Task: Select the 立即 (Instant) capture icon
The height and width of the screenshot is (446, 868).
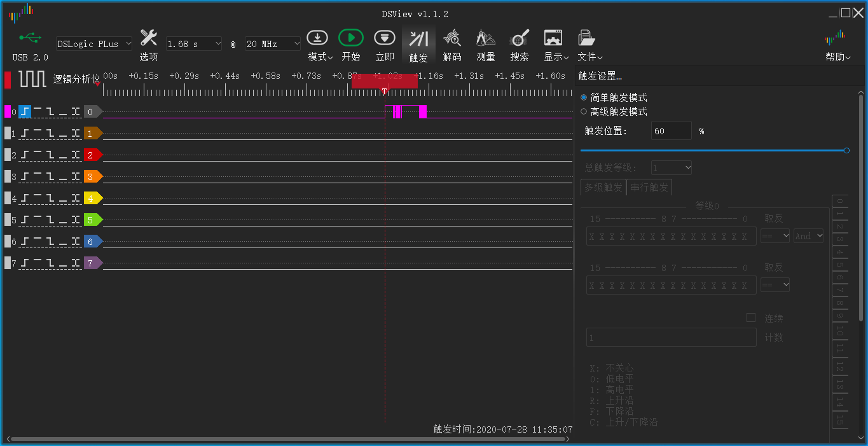Action: click(x=384, y=38)
